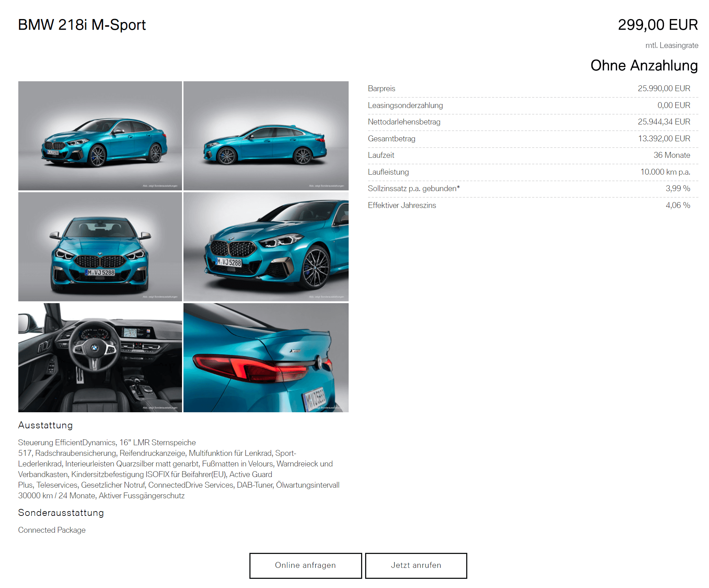Click the Gesamtbetrag label

(x=391, y=139)
